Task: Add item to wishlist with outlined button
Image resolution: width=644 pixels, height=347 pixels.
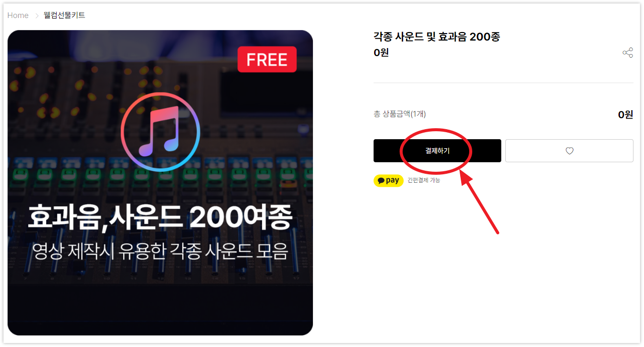Action: coord(569,151)
